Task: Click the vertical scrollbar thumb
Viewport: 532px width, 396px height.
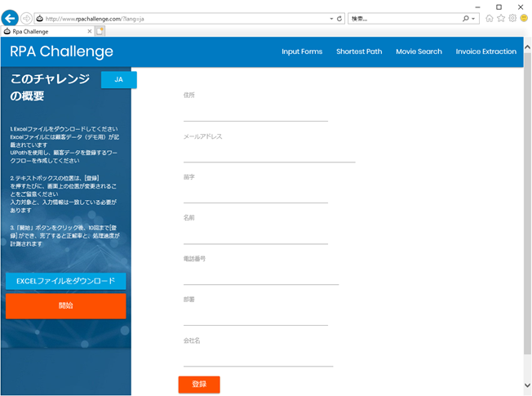Action: [527, 203]
